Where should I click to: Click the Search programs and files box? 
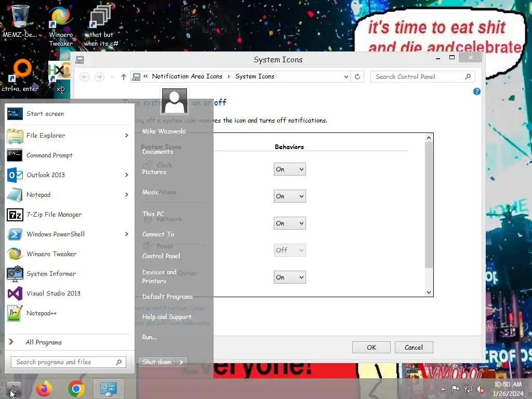[x=69, y=362]
